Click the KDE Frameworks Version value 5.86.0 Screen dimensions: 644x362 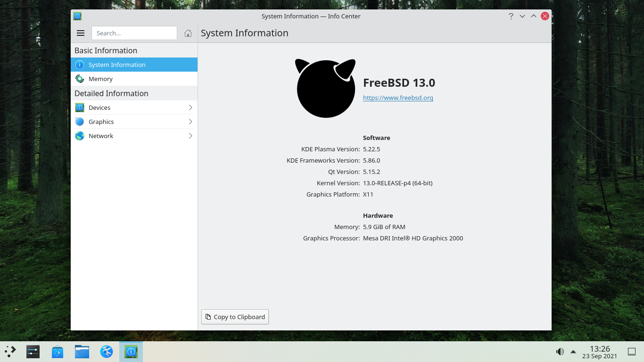tap(372, 160)
